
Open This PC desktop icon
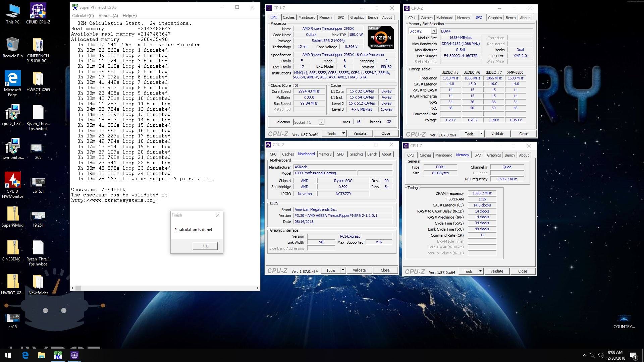(13, 13)
